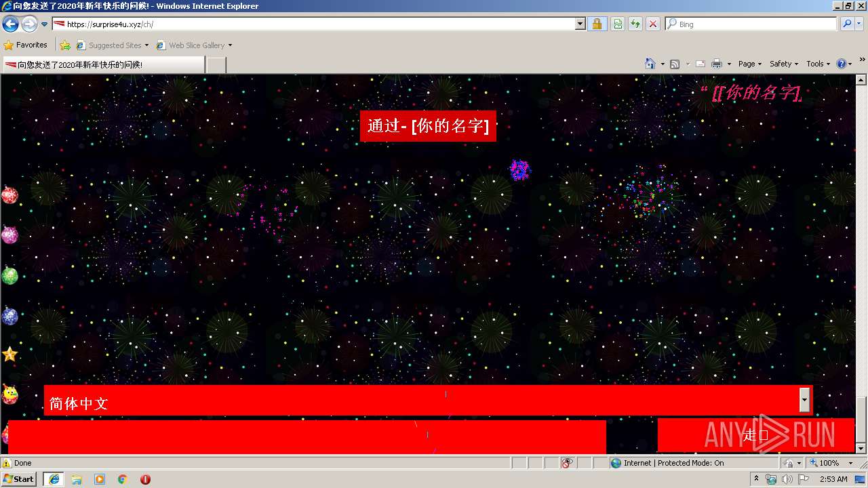Click the vertical scrollbar up arrow
Viewport: 868px width, 488px height.
(x=862, y=79)
